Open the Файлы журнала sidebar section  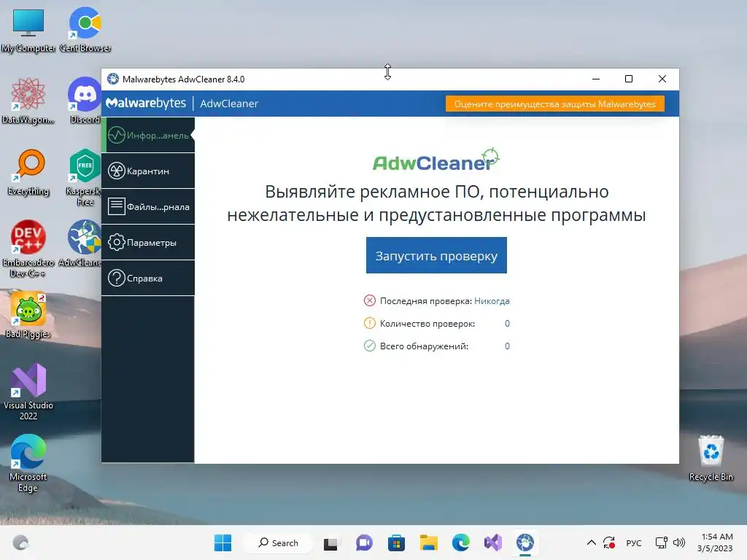(148, 206)
